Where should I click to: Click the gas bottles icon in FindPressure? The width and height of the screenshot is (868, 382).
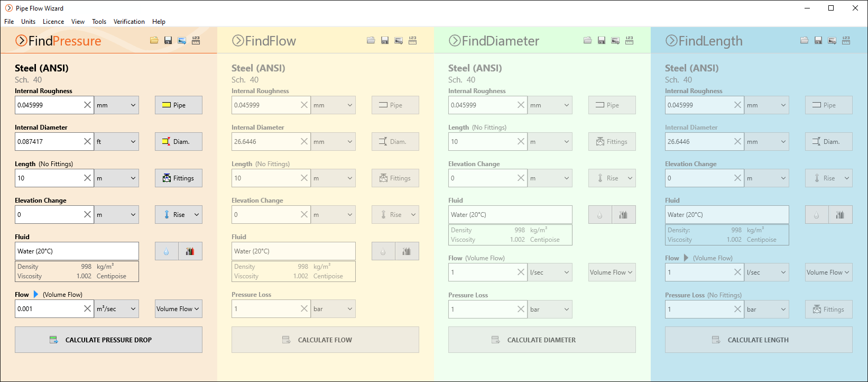point(190,251)
